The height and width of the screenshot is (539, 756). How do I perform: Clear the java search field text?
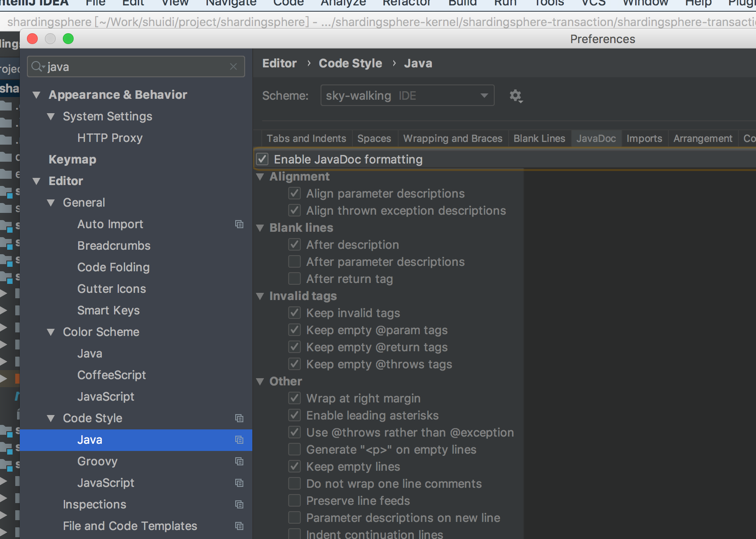coord(233,66)
